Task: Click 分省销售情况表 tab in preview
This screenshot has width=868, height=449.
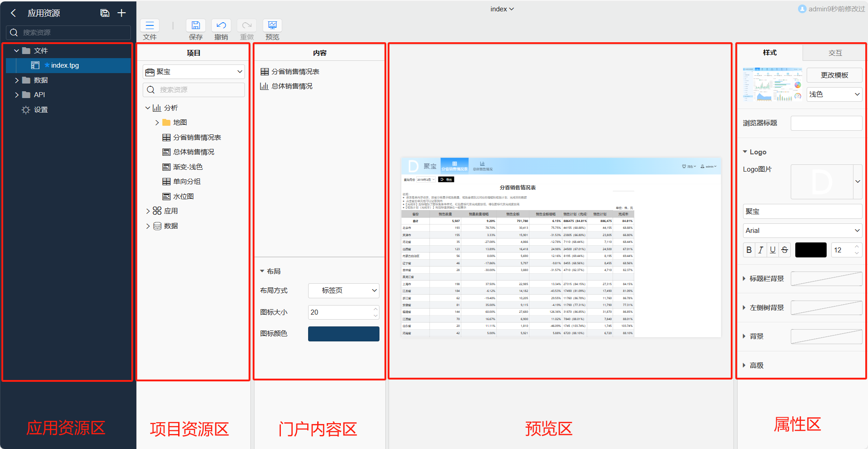Action: (454, 166)
